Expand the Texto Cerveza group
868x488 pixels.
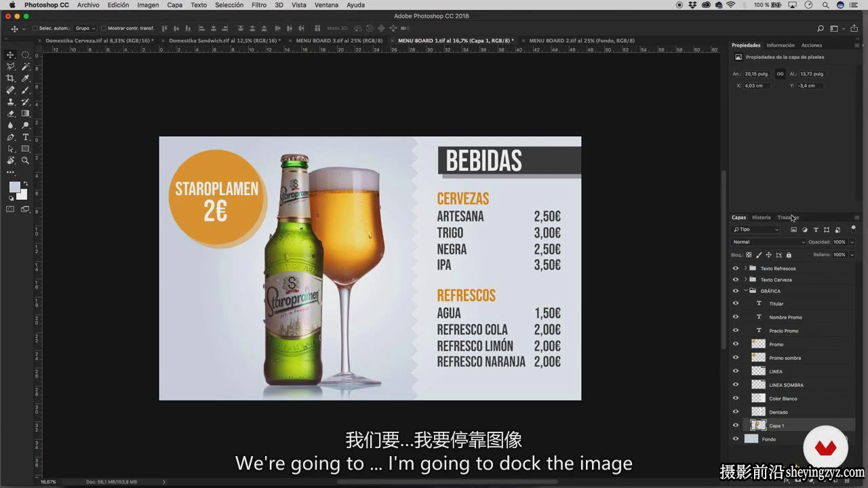745,279
